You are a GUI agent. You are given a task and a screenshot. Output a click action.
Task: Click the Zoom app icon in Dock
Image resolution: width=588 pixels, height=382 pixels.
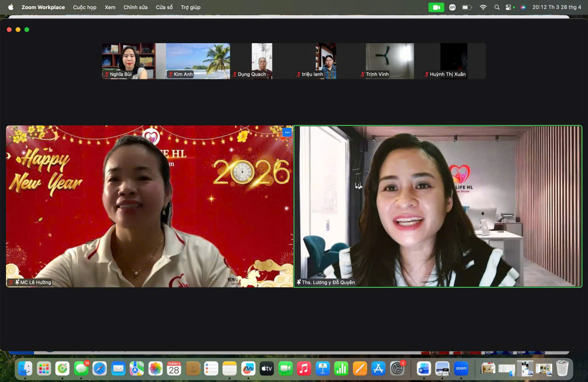pos(461,368)
